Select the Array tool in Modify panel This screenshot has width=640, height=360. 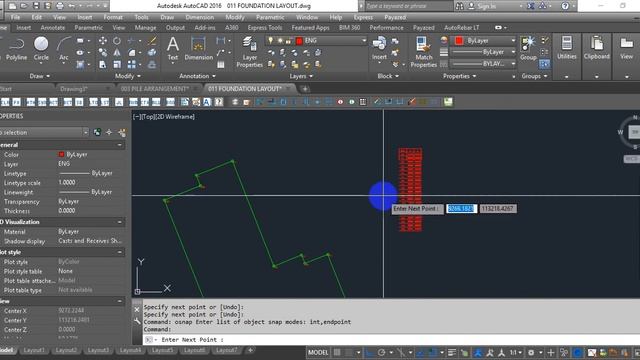click(x=131, y=64)
